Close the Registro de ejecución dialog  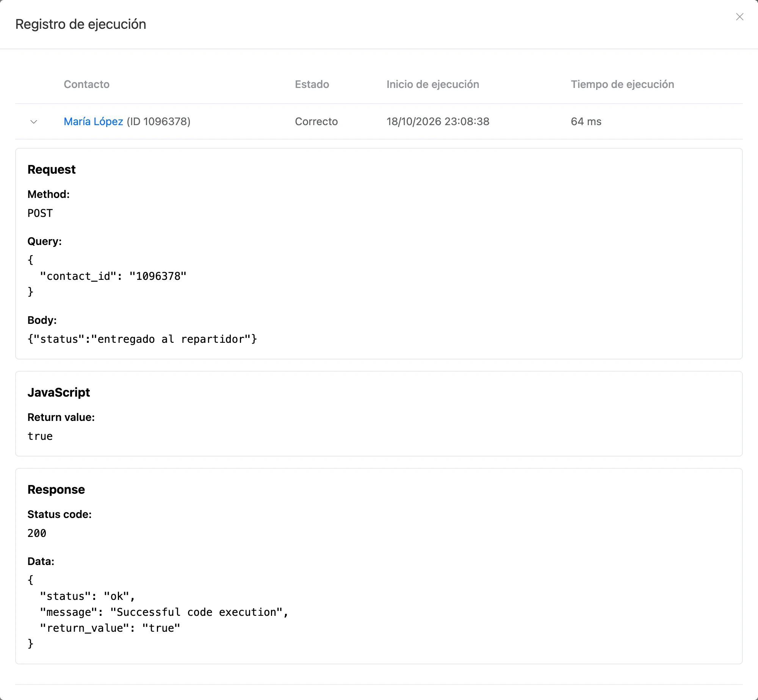coord(739,17)
